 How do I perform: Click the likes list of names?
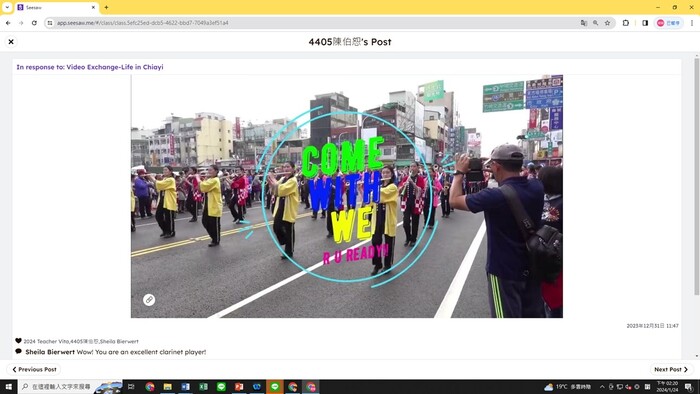[81, 341]
